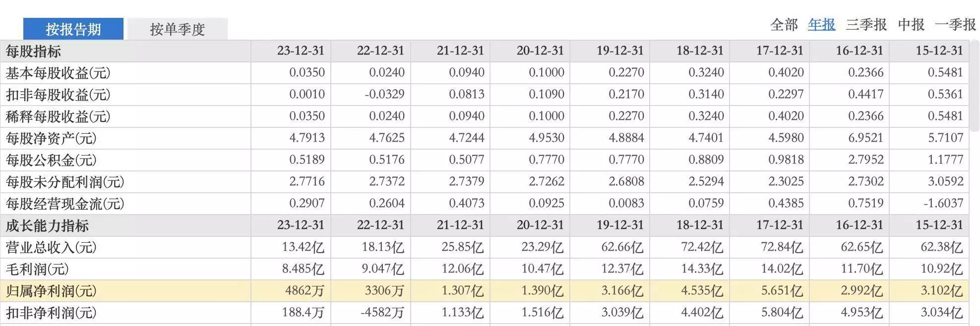Screen dimensions: 980x326
Task: Switch to the 按报告期 tab
Action: [73, 29]
